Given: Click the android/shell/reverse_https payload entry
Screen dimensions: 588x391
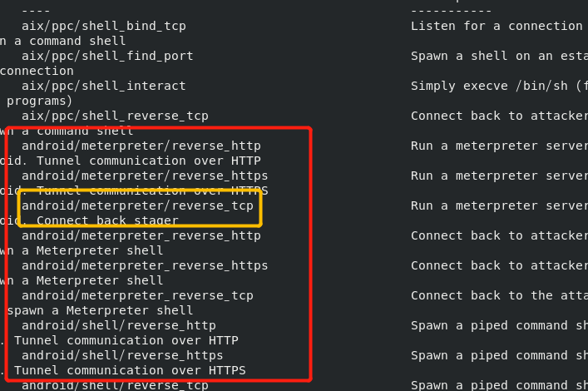Looking at the screenshot, I should tap(122, 355).
